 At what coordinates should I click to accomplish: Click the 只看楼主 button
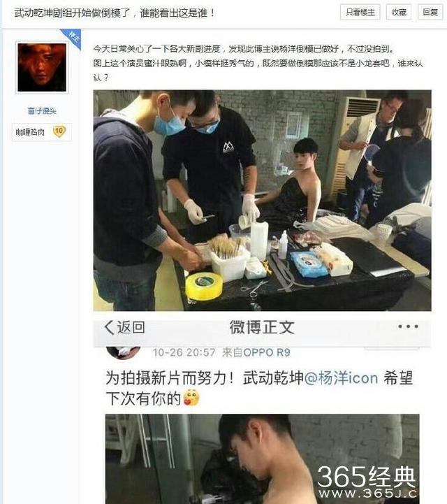(x=360, y=12)
